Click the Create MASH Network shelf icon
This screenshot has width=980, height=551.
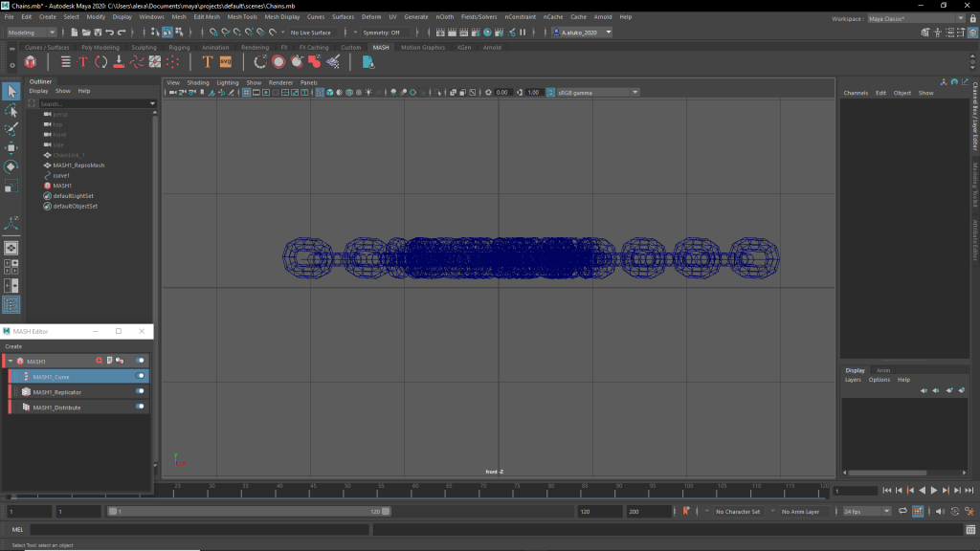pos(32,62)
